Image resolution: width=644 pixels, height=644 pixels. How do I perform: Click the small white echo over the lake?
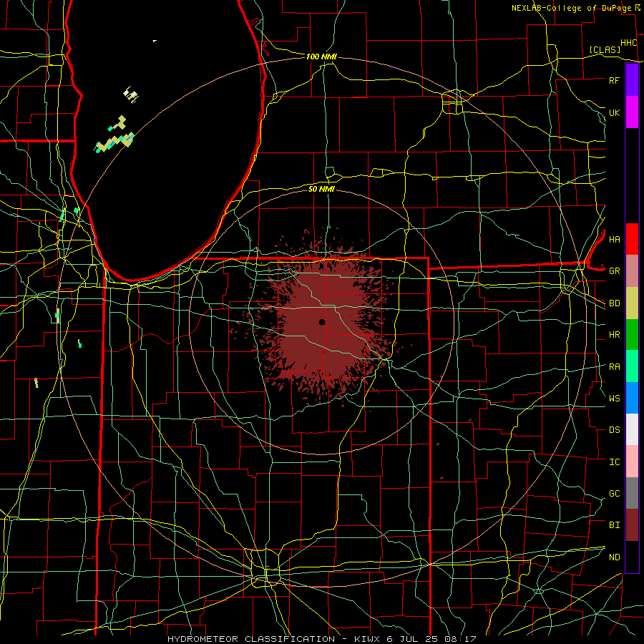[155, 41]
